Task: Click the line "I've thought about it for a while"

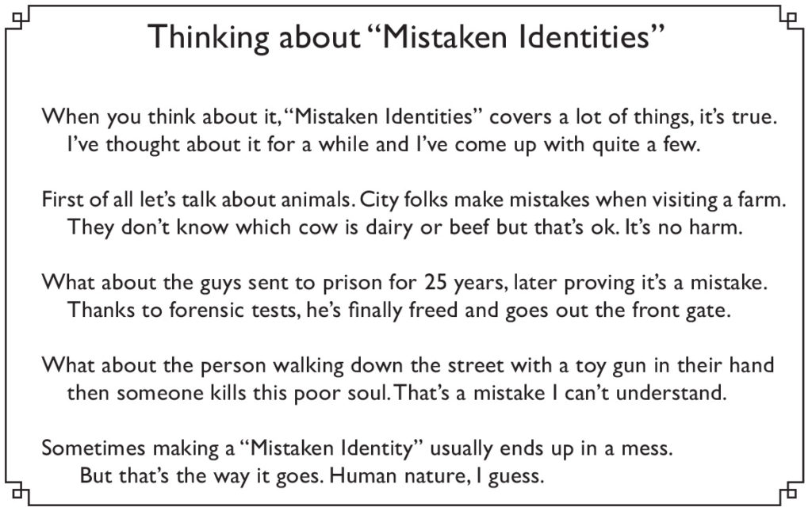Action: (384, 145)
